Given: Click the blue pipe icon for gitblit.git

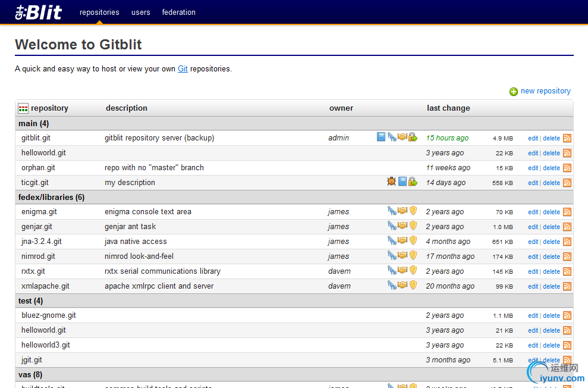Looking at the screenshot, I should coord(392,137).
